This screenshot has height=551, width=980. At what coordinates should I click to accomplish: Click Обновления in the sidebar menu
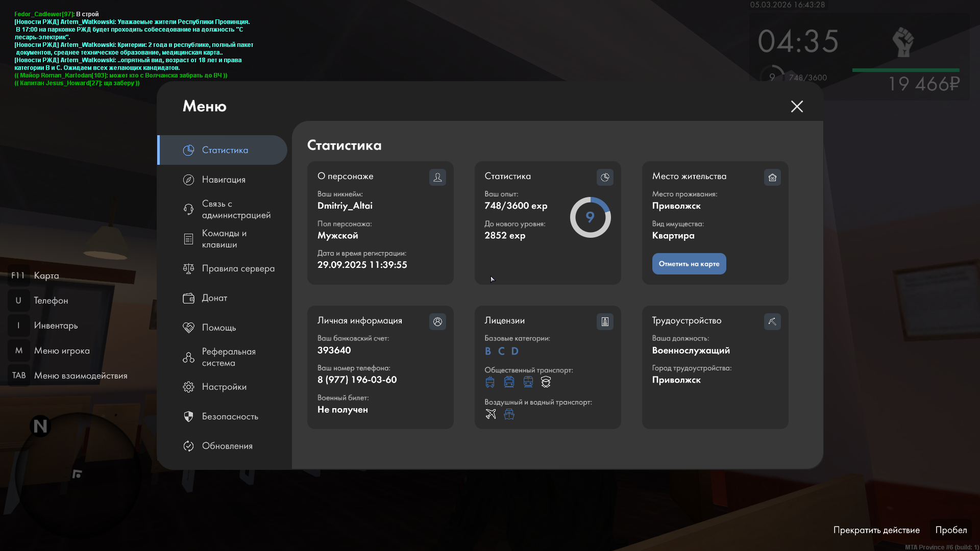pyautogui.click(x=227, y=446)
